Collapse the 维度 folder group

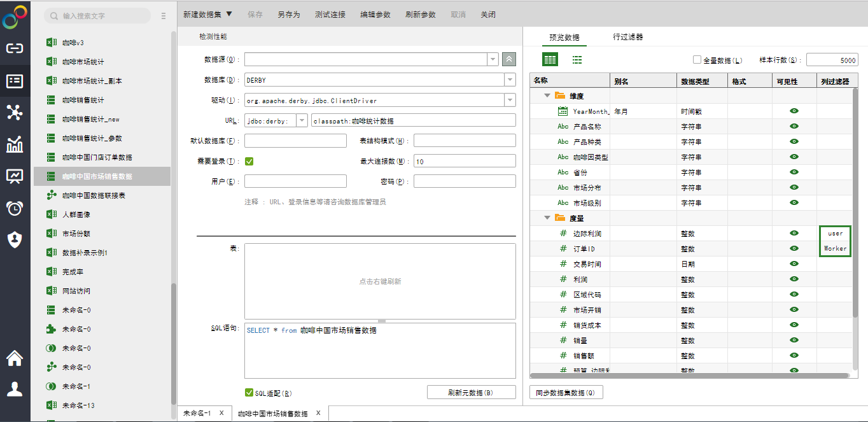[x=547, y=96]
